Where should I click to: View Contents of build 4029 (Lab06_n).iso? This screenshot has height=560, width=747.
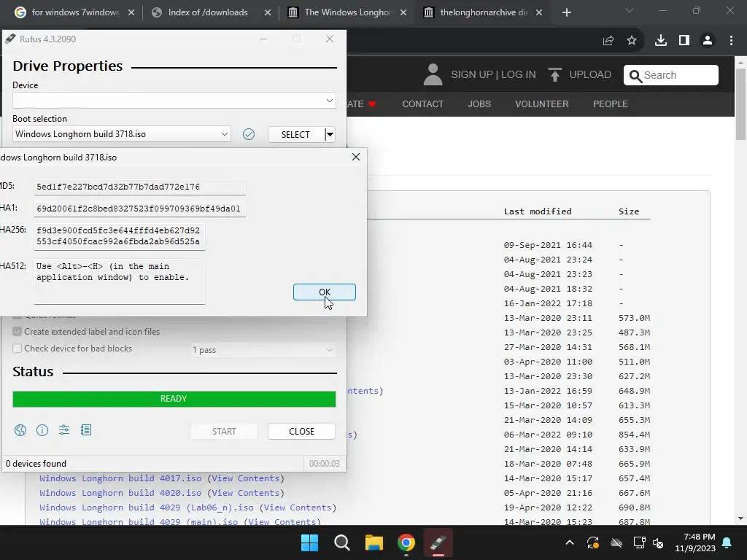click(x=298, y=507)
